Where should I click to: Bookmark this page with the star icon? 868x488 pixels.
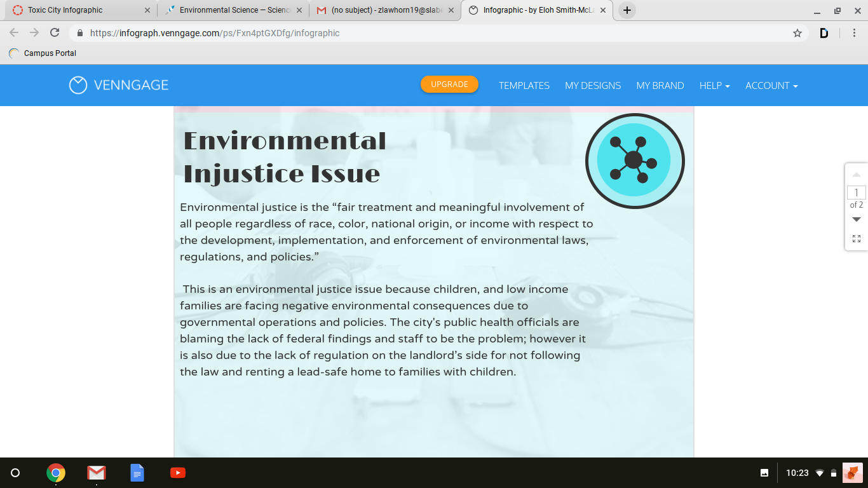pyautogui.click(x=797, y=33)
